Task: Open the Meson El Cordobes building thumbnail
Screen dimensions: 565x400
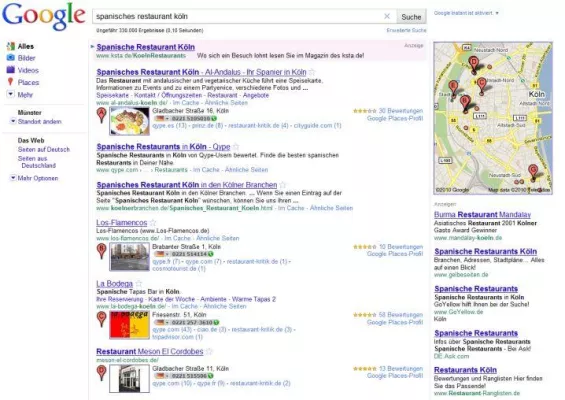Action: [129, 378]
